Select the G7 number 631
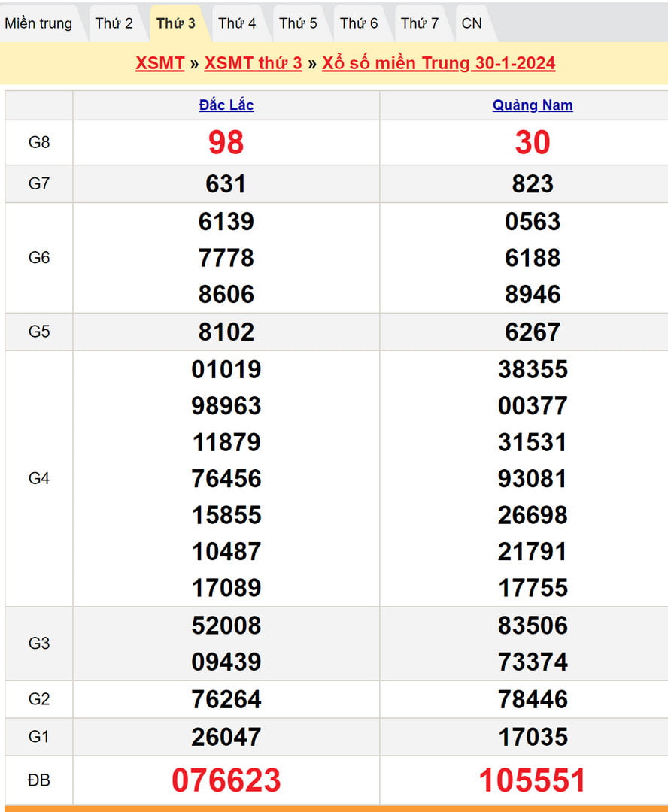 [x=226, y=184]
